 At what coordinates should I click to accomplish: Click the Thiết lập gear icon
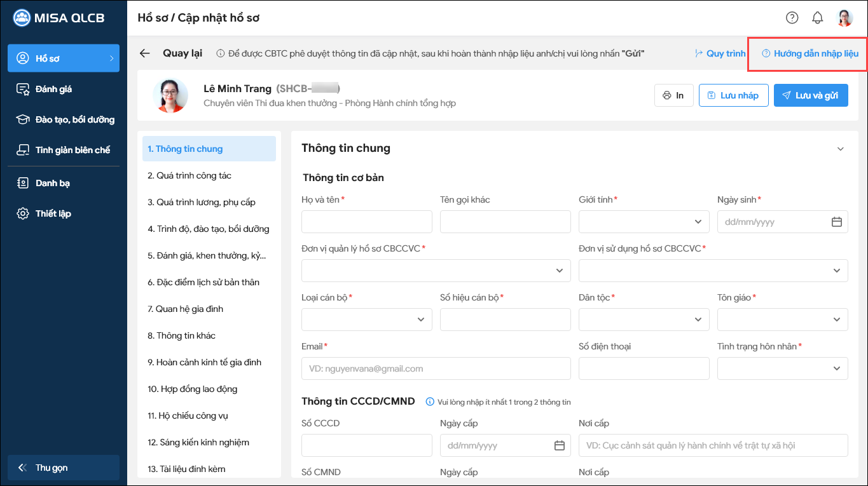pos(23,213)
